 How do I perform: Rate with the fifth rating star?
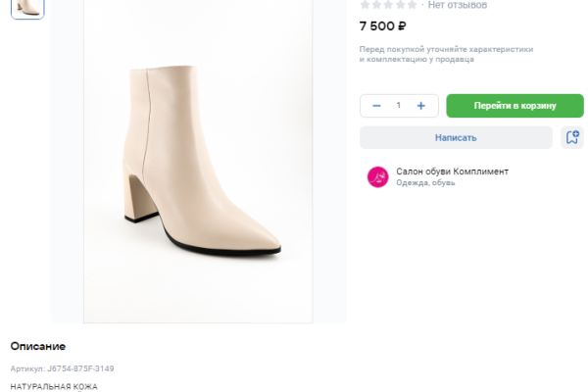(413, 5)
